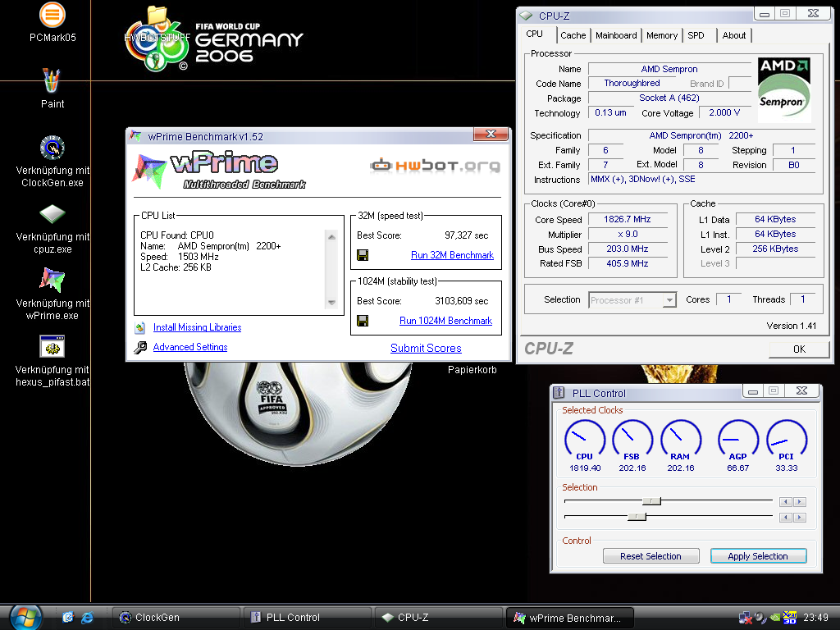Click the hwbot.org logo in wPrime
840x630 pixels.
click(435, 166)
